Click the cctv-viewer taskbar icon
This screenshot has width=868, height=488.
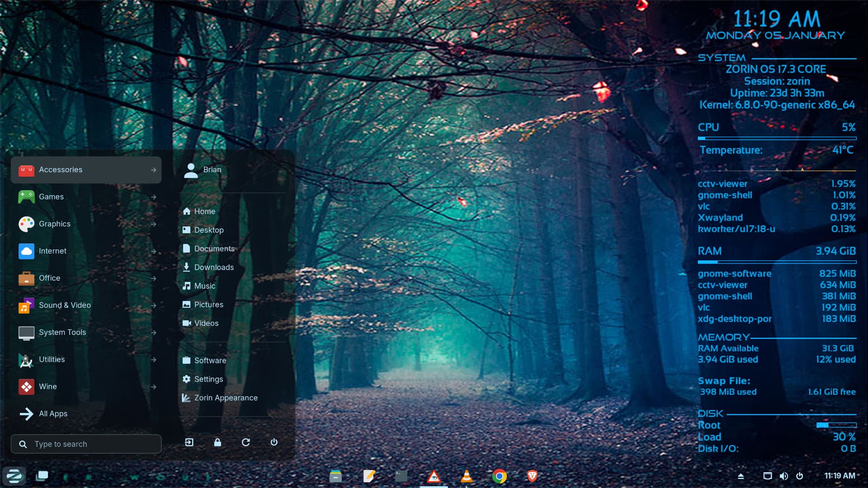[434, 476]
